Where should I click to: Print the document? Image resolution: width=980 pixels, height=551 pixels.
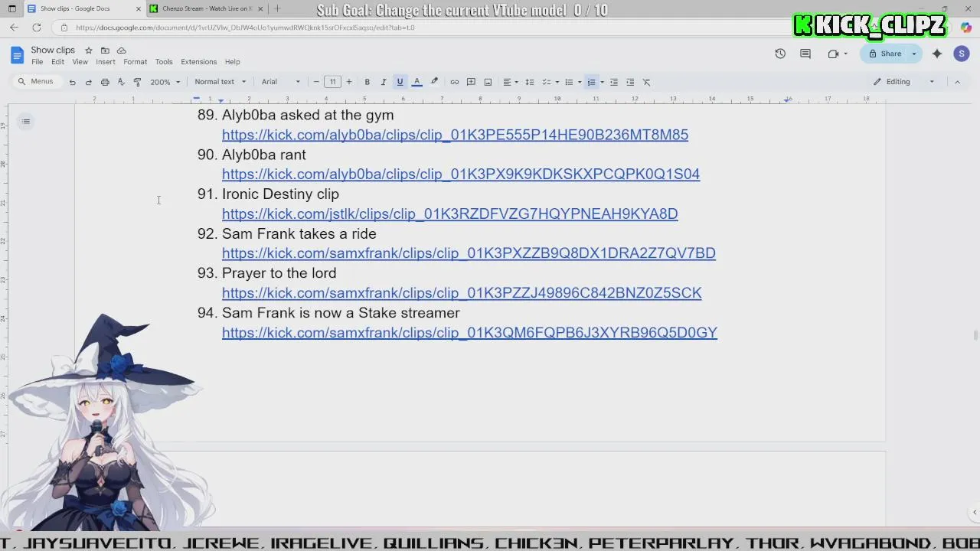click(x=105, y=82)
